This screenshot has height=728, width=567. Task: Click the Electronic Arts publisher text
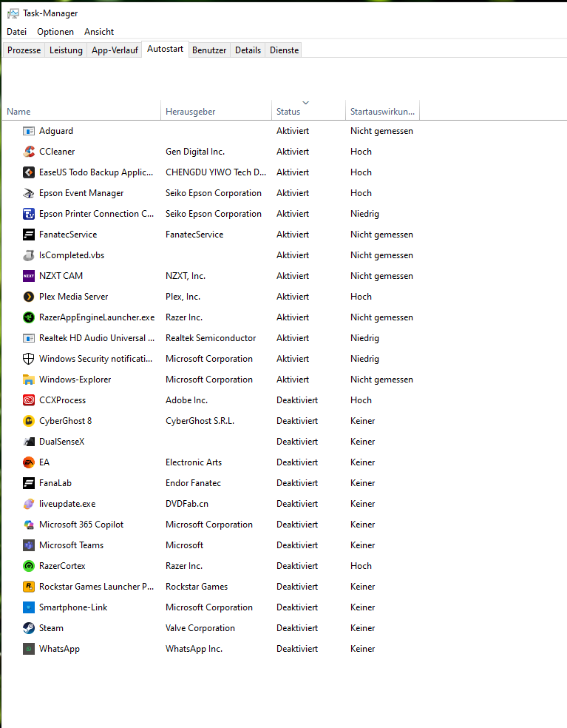(x=194, y=462)
